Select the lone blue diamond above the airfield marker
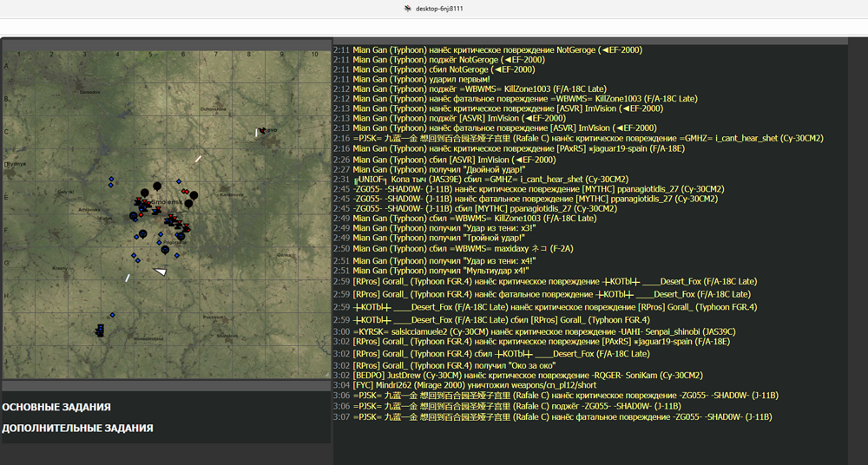868x465 pixels. pos(111,315)
